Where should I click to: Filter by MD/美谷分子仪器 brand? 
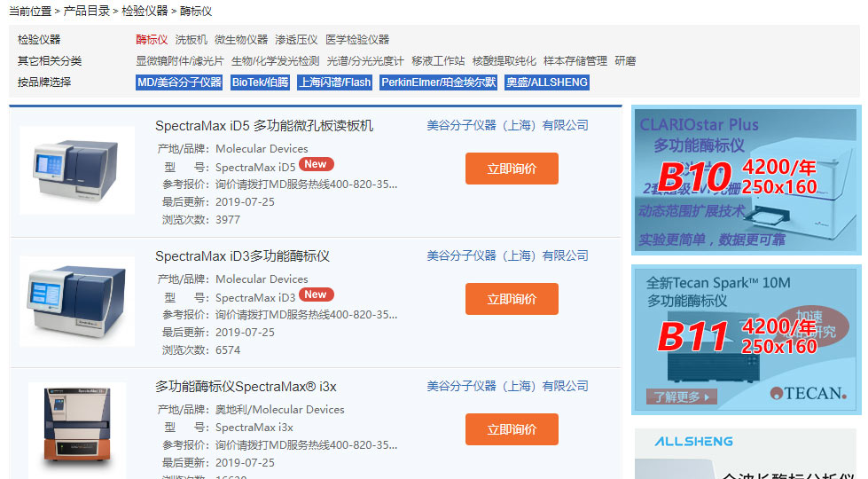coord(179,82)
